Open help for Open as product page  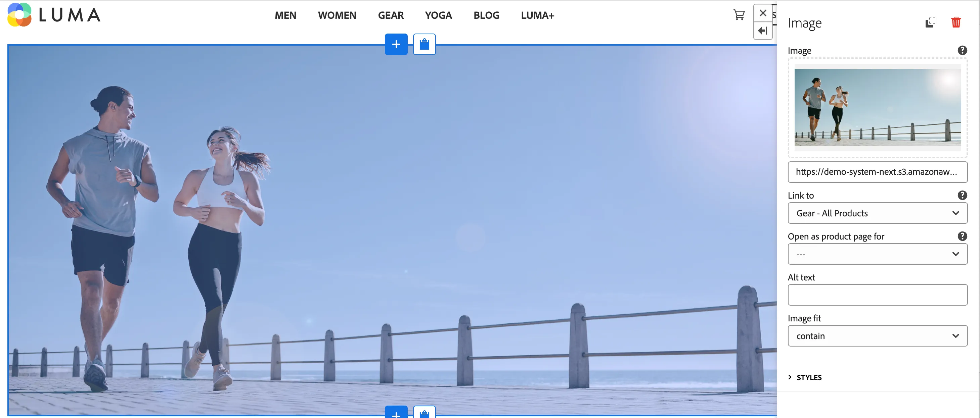[962, 236]
